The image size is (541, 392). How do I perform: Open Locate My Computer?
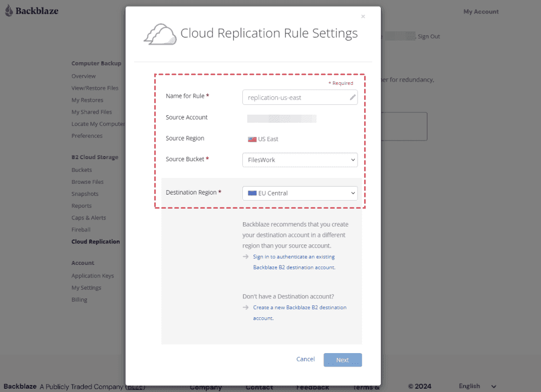coord(98,124)
